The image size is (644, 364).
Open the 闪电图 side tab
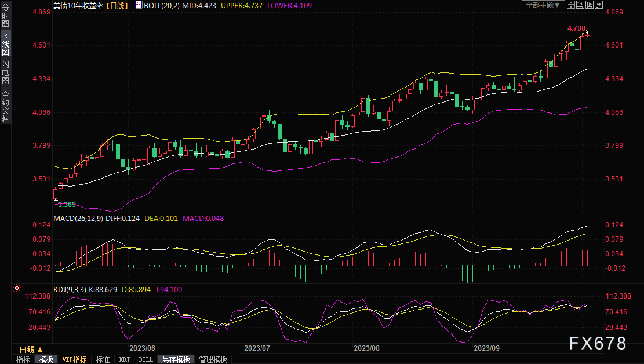pos(5,72)
